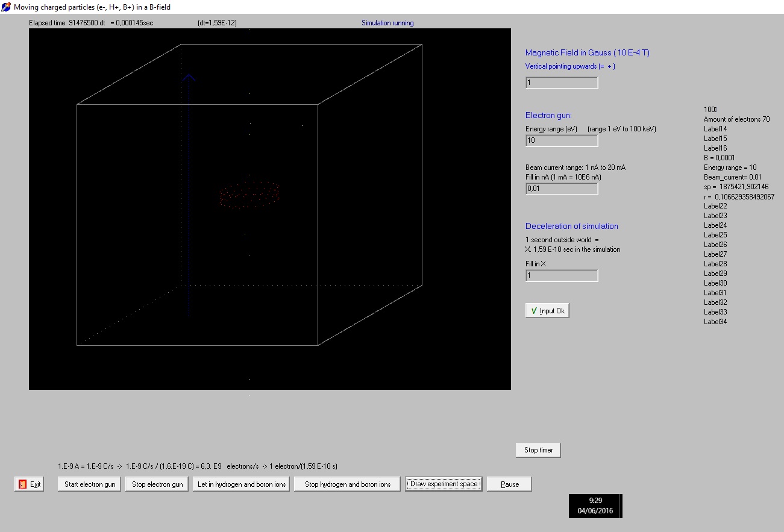Start the electron gun

coord(90,484)
